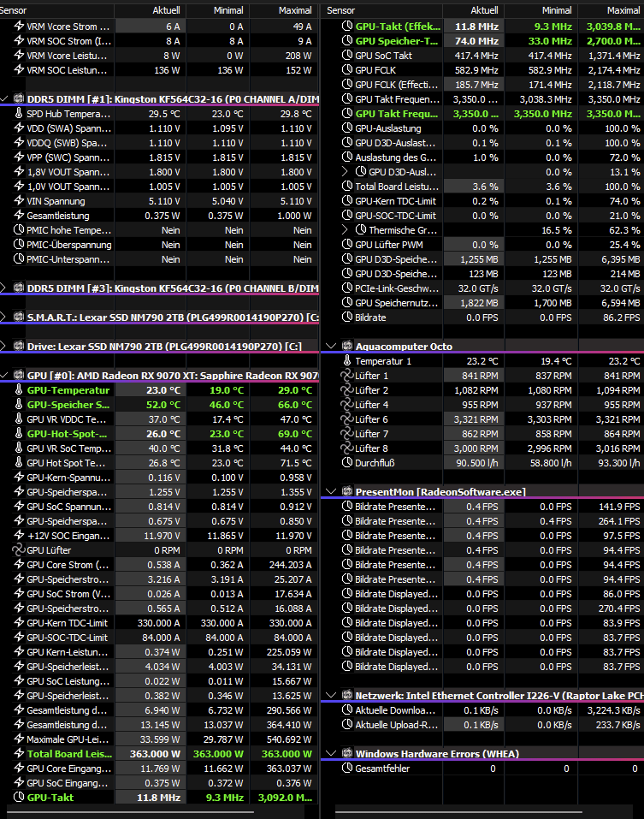Expand the Drive: Lexar SSD NM790 group
644x819 pixels.
[x=3, y=346]
